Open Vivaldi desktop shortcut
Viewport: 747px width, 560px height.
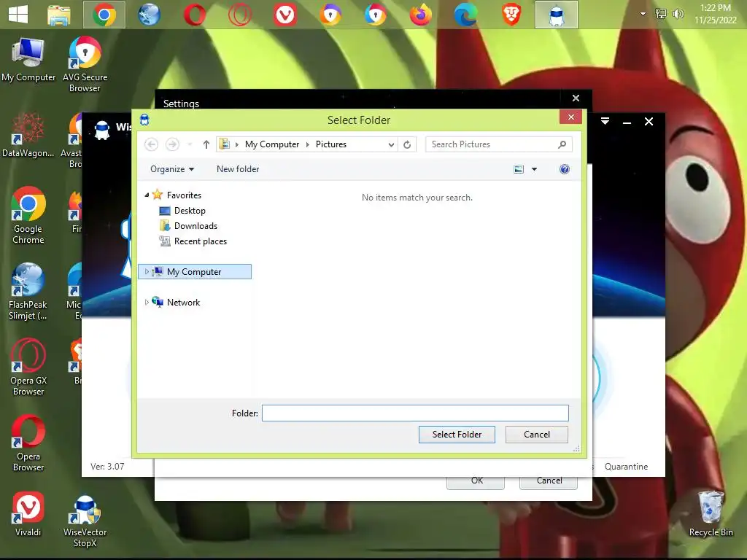(28, 514)
